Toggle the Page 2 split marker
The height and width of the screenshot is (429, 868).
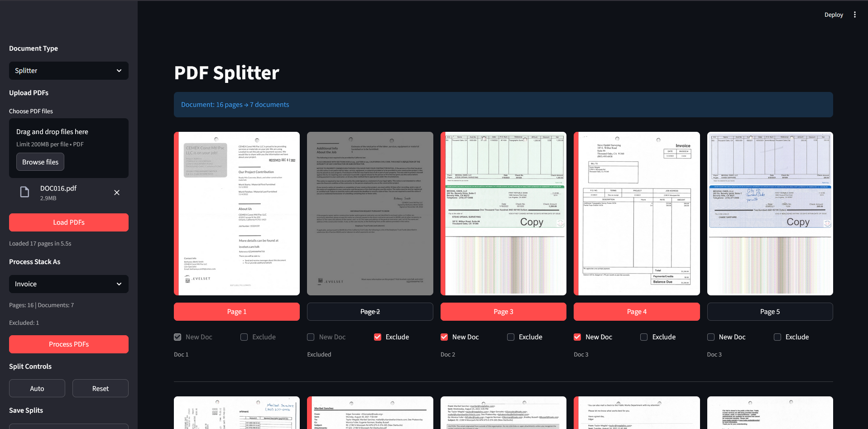[x=370, y=312]
